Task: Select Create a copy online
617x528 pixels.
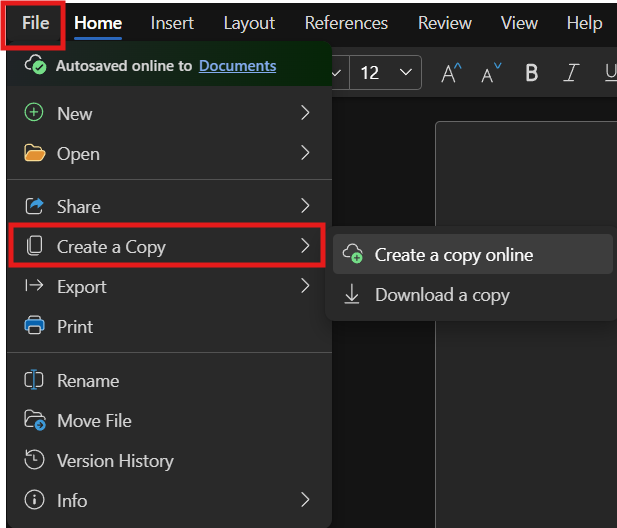Action: (454, 255)
